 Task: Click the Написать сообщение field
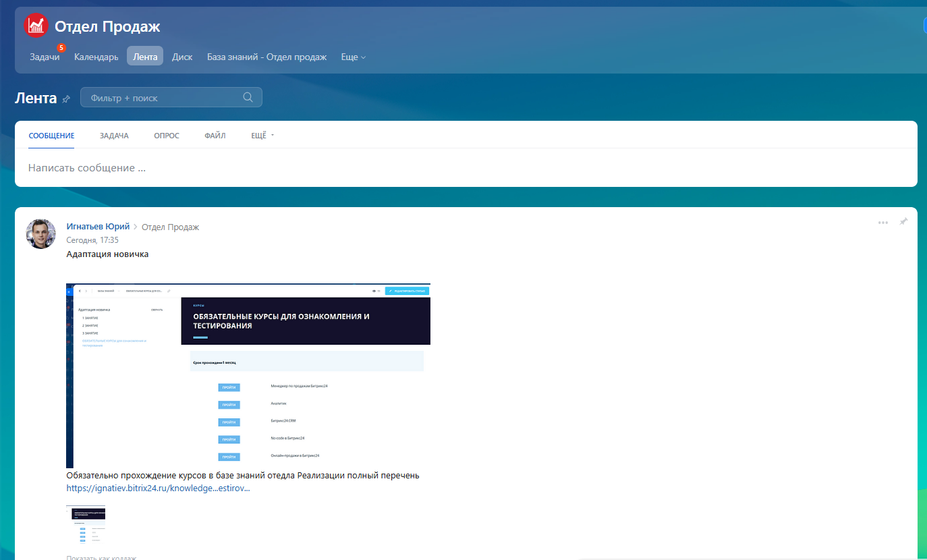[466, 167]
